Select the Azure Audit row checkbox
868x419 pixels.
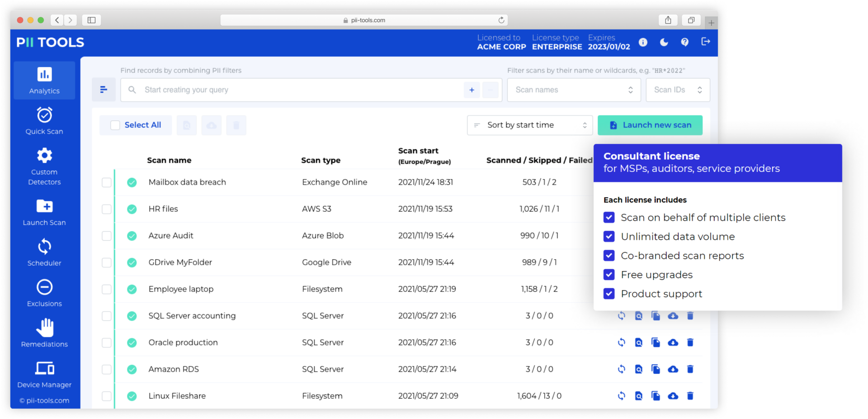107,236
